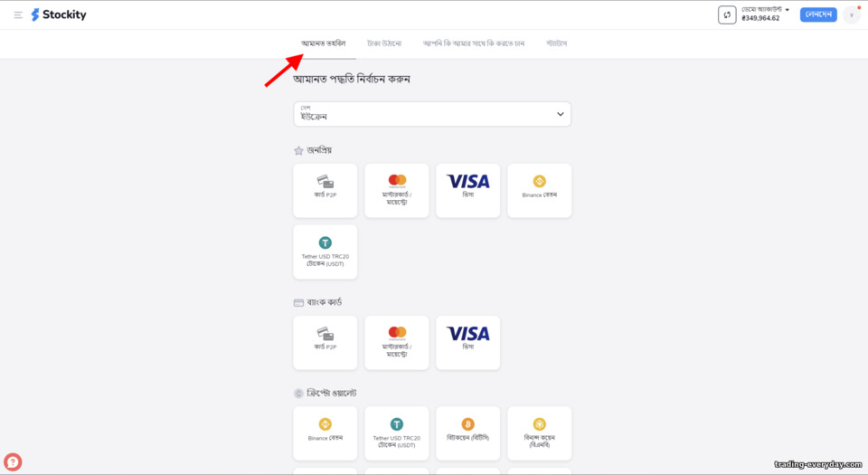Image resolution: width=868 pixels, height=475 pixels.
Task: Open the withdraw money tab
Action: [384, 43]
